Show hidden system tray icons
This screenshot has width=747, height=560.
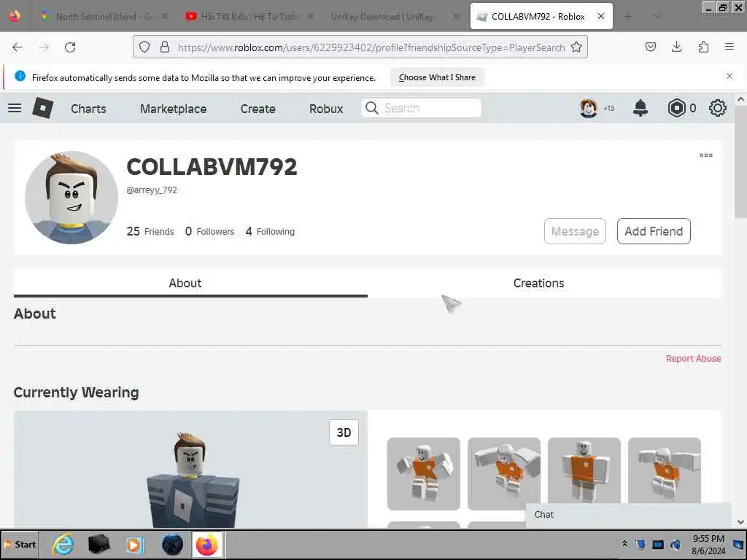click(x=624, y=544)
